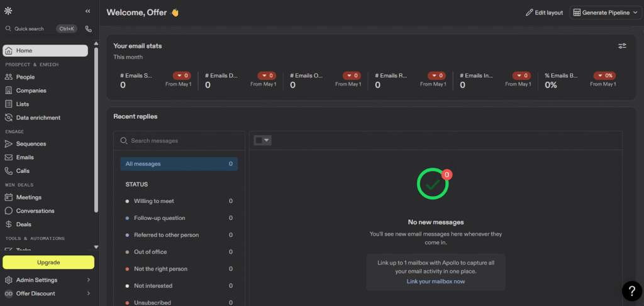This screenshot has height=306, width=644.
Task: Click the Search messages field
Action: click(x=182, y=141)
